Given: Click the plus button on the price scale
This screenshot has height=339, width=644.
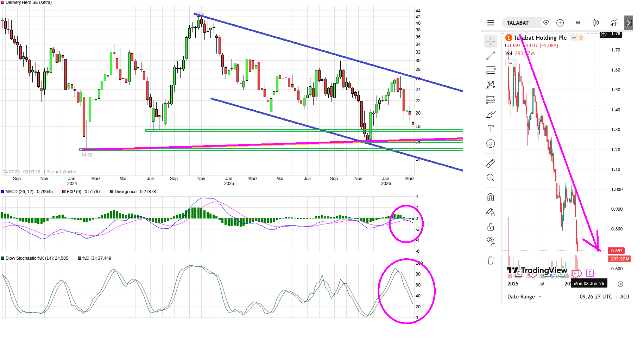Looking at the screenshot, I should (x=604, y=34).
